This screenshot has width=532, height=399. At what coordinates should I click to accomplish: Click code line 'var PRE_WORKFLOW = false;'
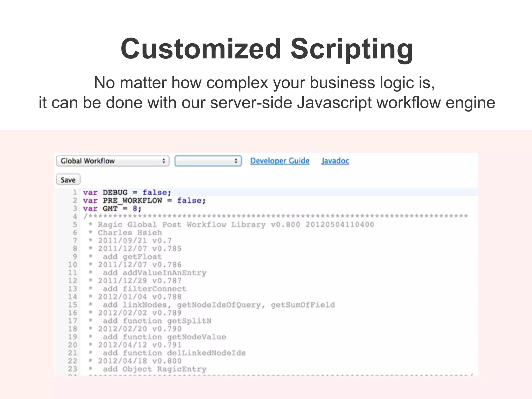[x=144, y=201]
